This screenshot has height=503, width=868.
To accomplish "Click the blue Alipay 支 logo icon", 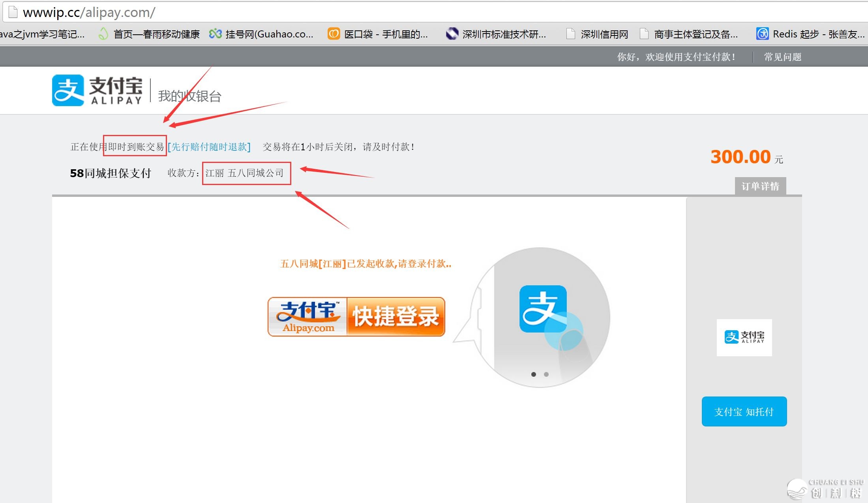I will (x=68, y=90).
